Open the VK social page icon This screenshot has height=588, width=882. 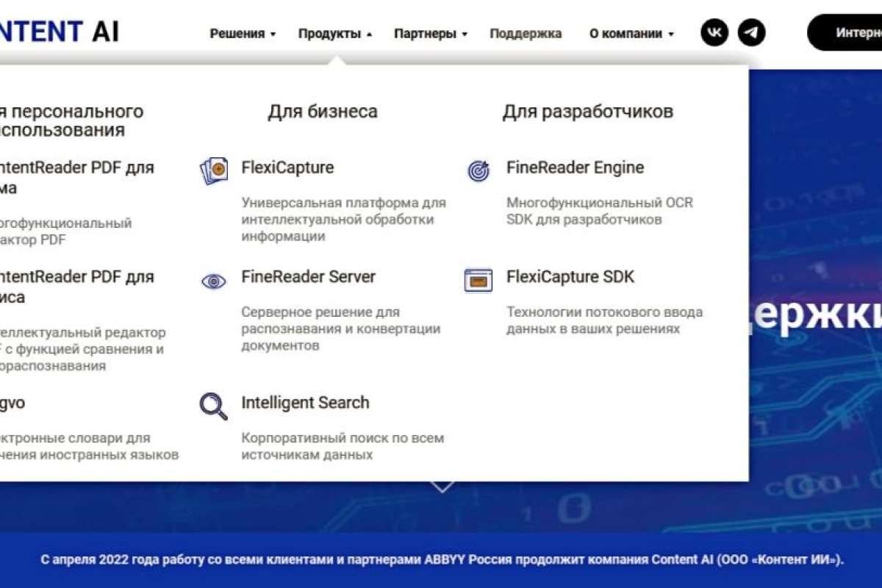714,33
